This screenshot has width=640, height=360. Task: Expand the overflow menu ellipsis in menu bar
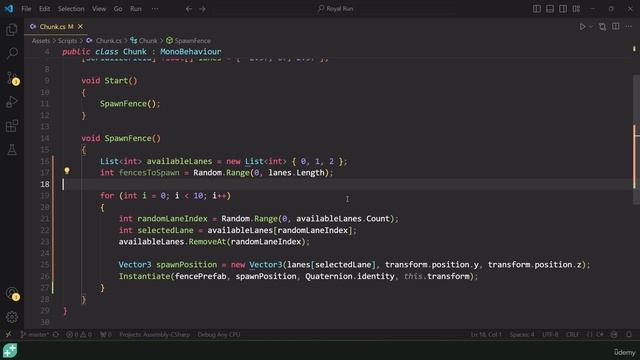click(155, 9)
